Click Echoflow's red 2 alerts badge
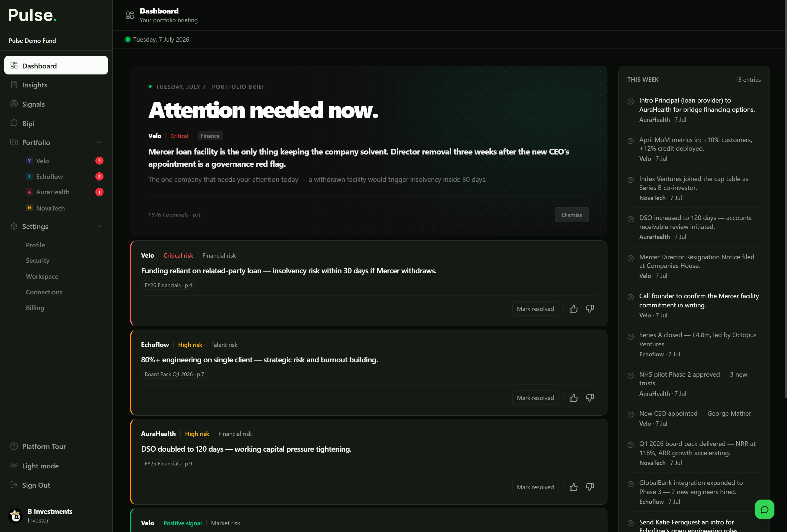 pyautogui.click(x=99, y=176)
